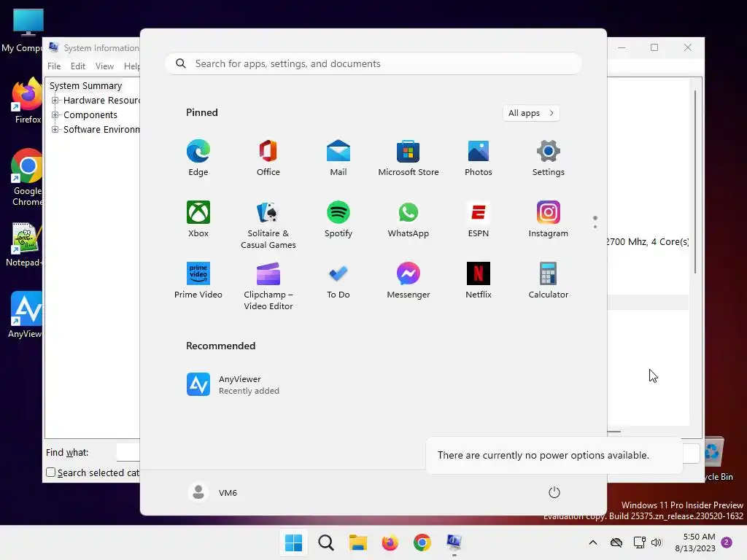Open Notepad++ desktop shortcut
The width and height of the screenshot is (747, 560).
point(25,245)
